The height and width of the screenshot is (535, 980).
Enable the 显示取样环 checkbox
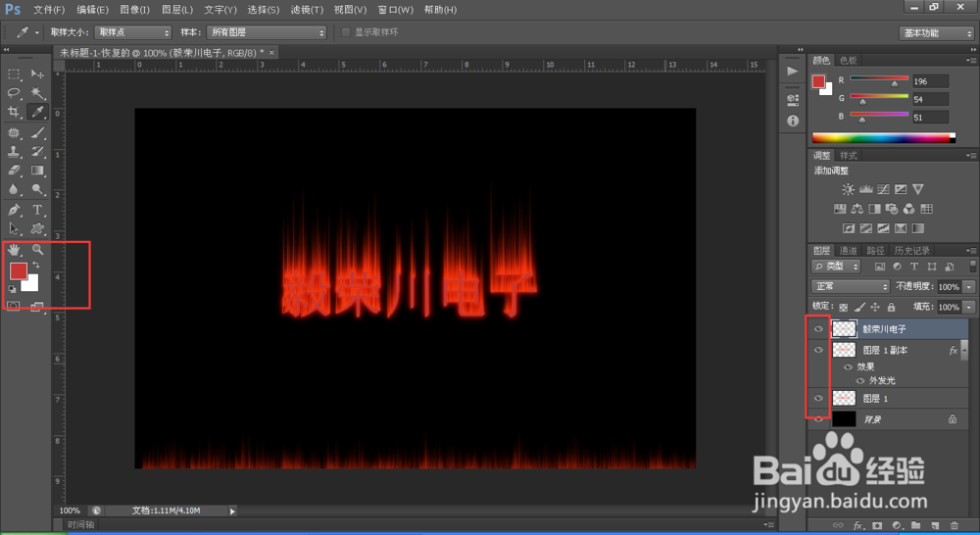click(346, 32)
